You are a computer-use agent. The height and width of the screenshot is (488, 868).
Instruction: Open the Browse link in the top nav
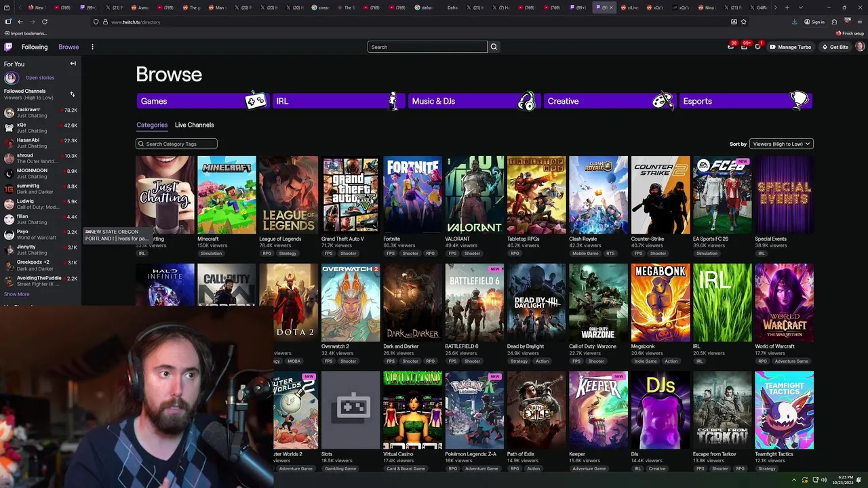(68, 47)
